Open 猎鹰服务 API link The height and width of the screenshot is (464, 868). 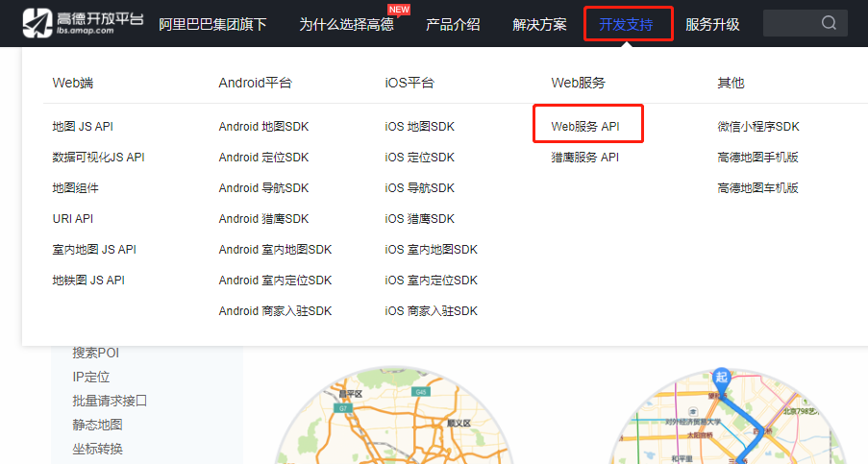click(585, 157)
